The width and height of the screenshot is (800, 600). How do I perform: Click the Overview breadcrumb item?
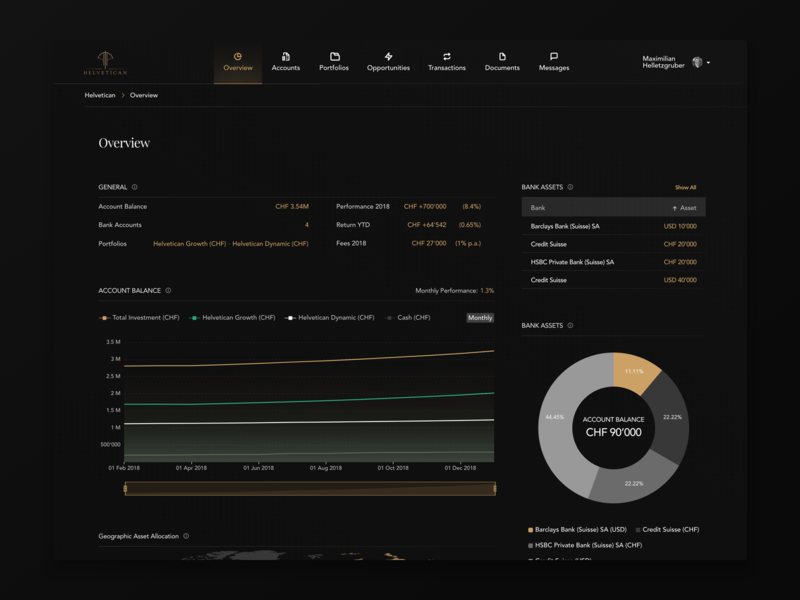click(x=144, y=95)
